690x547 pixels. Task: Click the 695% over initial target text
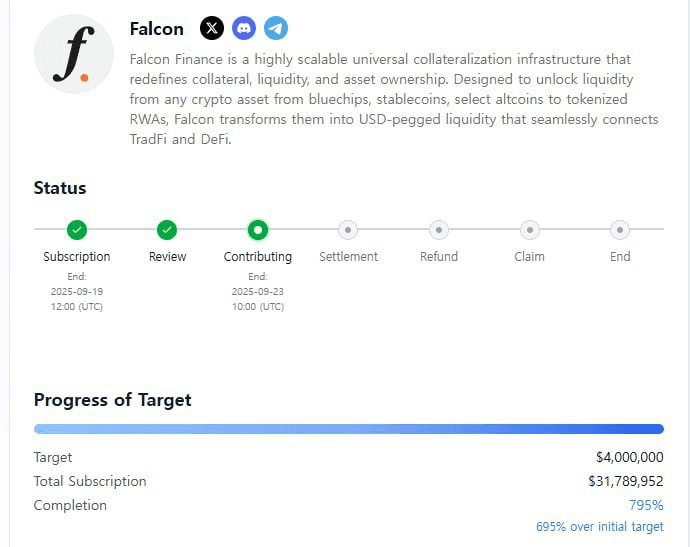[x=599, y=526]
